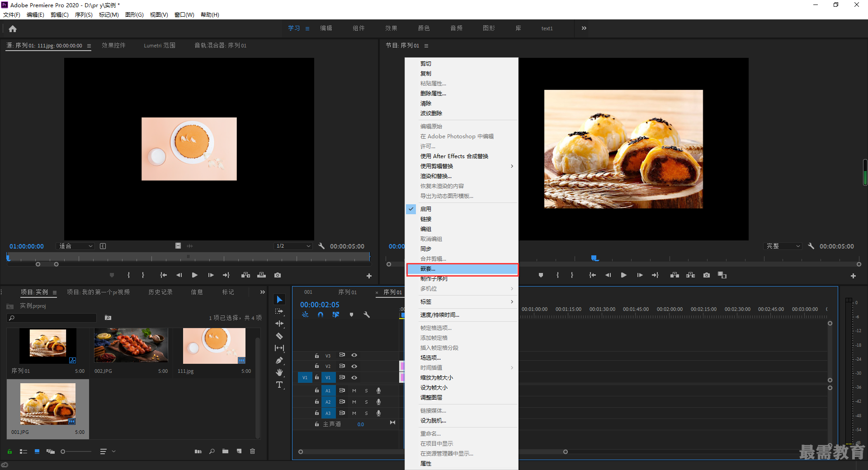Click program monitor blue playhead marker
Image resolution: width=868 pixels, height=470 pixels.
pos(595,258)
